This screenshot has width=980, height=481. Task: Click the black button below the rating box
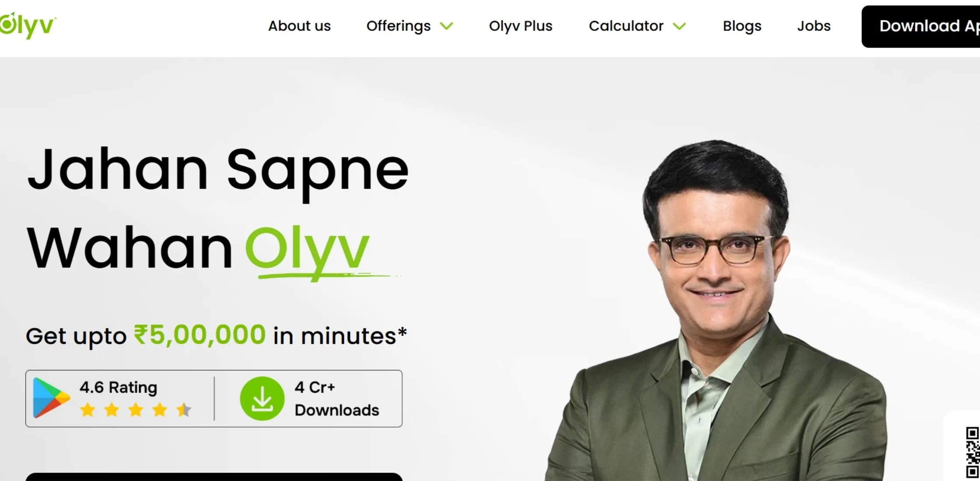[x=214, y=477]
